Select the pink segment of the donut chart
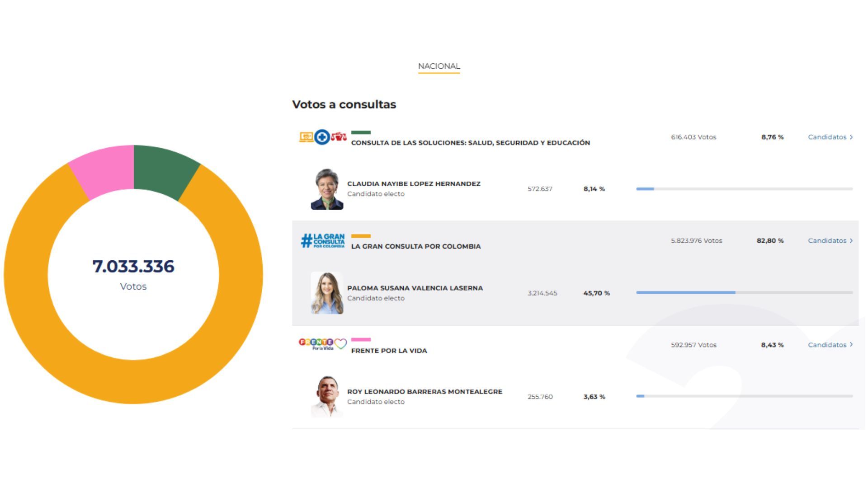The width and height of the screenshot is (868, 488). (99, 169)
